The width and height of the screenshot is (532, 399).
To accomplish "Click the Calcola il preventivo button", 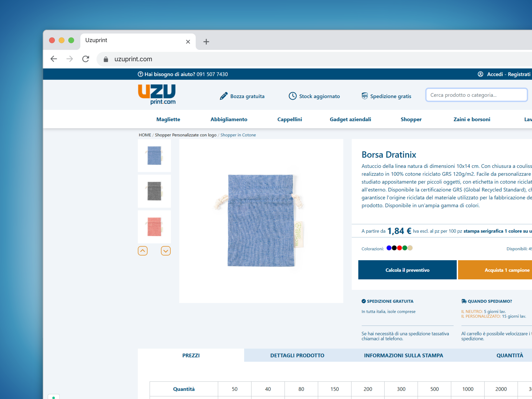I will 407,270.
